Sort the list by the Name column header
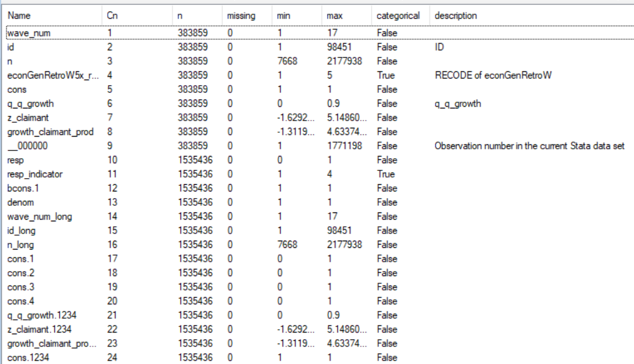 click(x=18, y=16)
